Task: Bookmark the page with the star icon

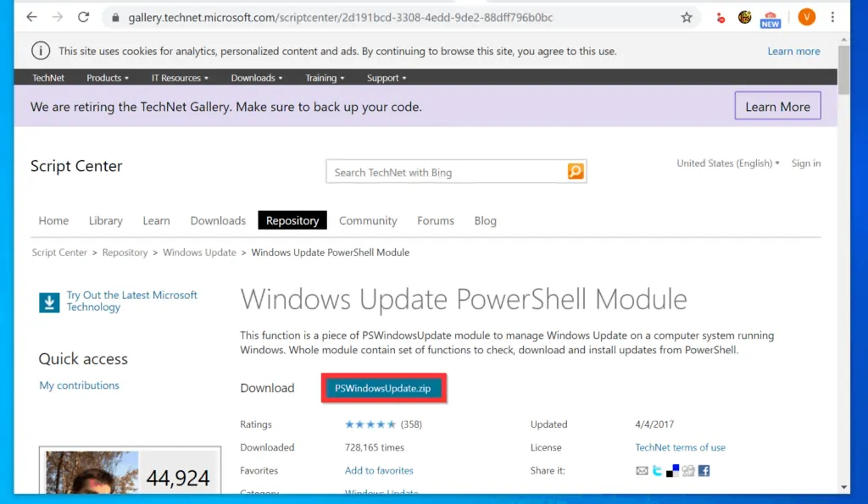Action: (x=687, y=17)
